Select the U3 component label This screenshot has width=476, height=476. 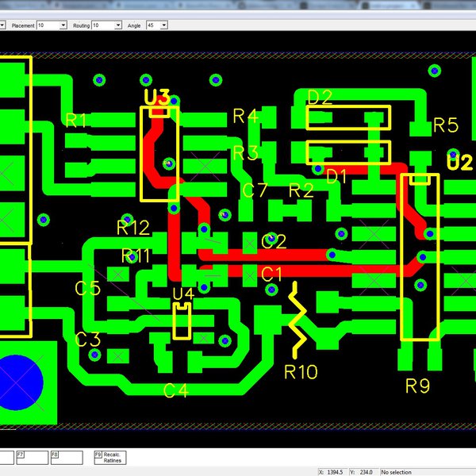tap(156, 97)
